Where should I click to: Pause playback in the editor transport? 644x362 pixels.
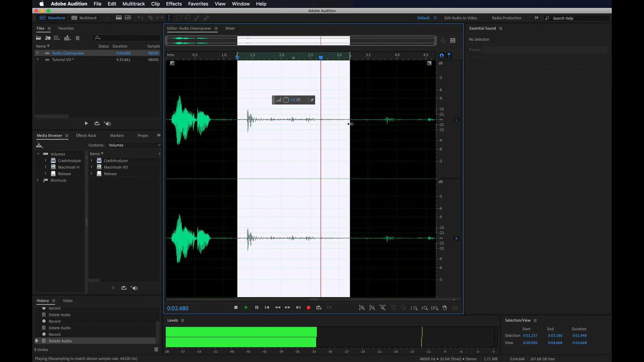(x=257, y=307)
